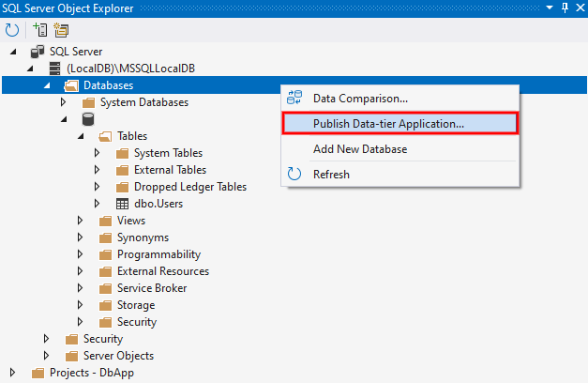The height and width of the screenshot is (383, 588).
Task: Click the SQL Server root node icon
Action: pyautogui.click(x=38, y=52)
